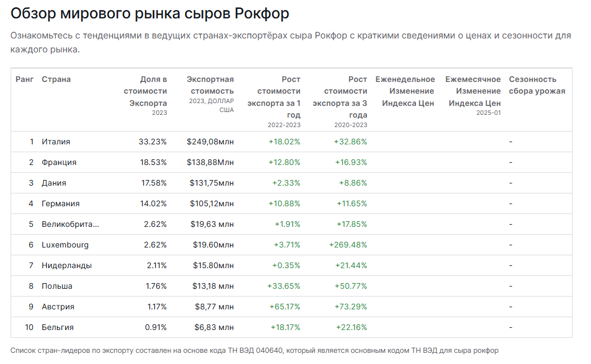The image size is (591, 364).
Task: Click the Ежемесячное Изменение Индекса Цен header
Action: click(473, 95)
